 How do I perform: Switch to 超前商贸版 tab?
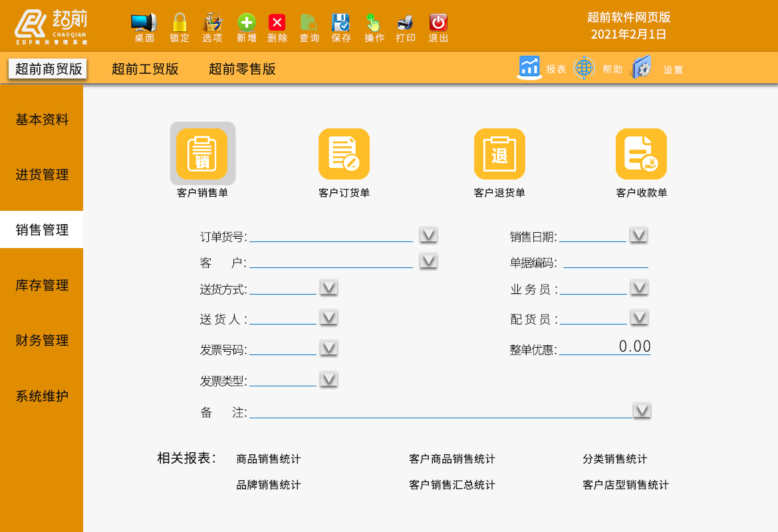point(48,69)
